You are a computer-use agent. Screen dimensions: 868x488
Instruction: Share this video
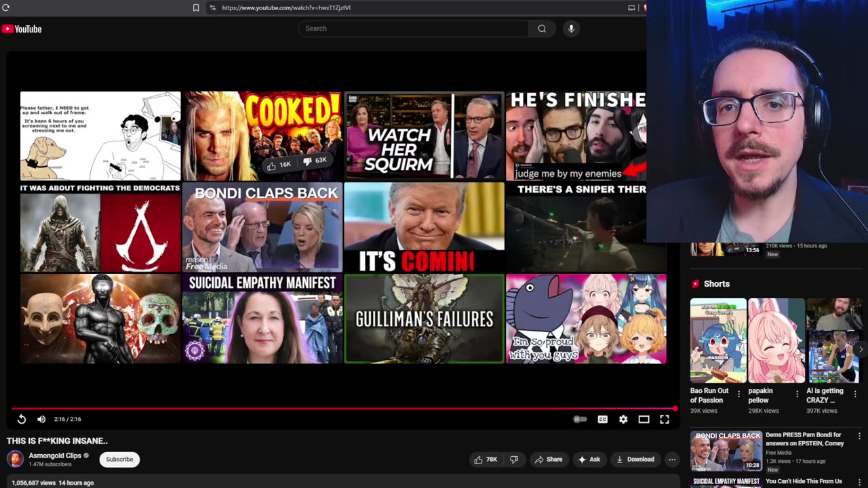pyautogui.click(x=549, y=459)
